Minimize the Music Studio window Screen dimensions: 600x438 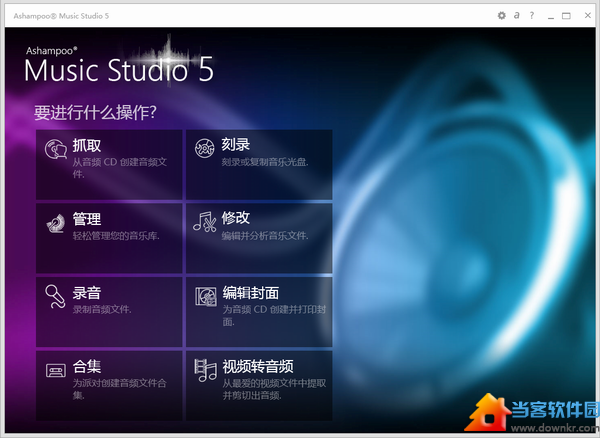pyautogui.click(x=551, y=16)
